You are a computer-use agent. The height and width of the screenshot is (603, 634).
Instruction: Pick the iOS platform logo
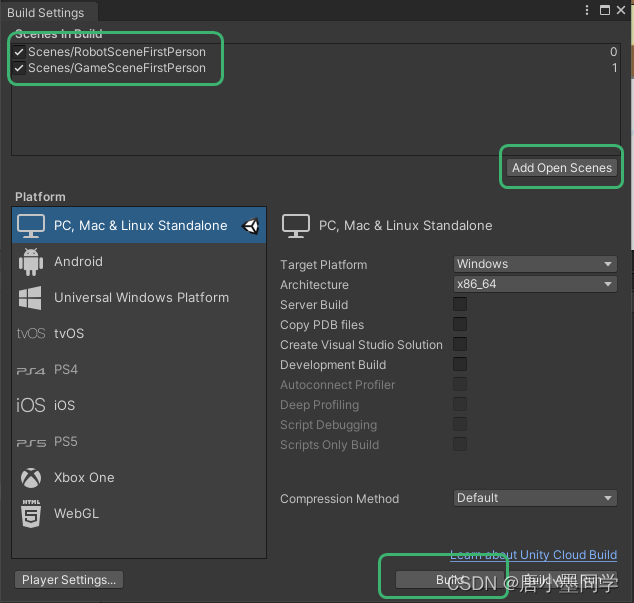point(31,405)
